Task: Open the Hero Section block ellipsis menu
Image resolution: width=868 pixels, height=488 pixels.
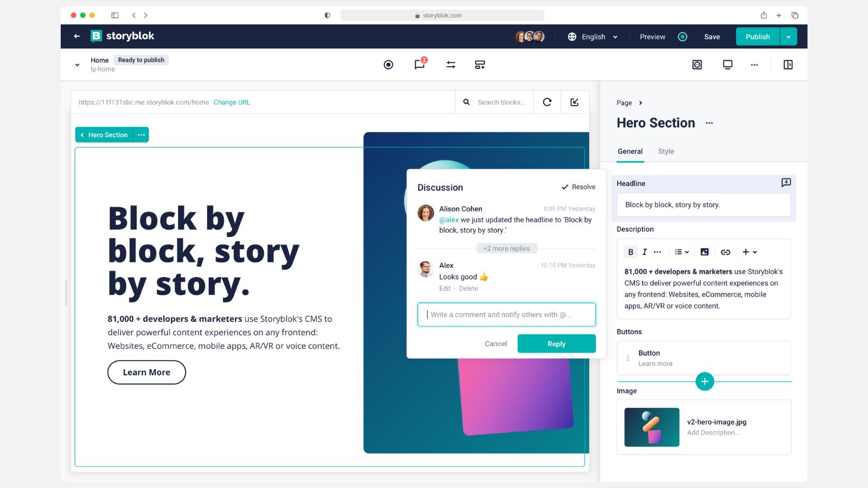Action: pyautogui.click(x=142, y=135)
